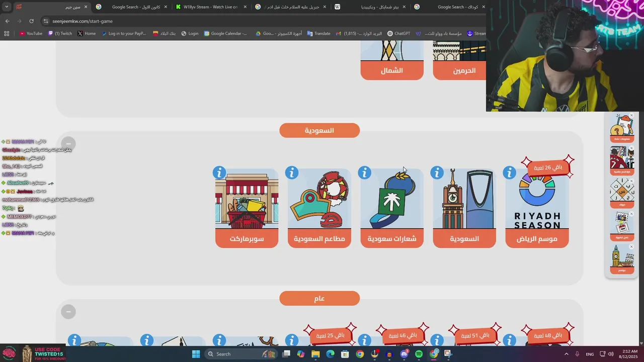
Task: Remove the stamps category from selected list
Action: click(x=632, y=214)
